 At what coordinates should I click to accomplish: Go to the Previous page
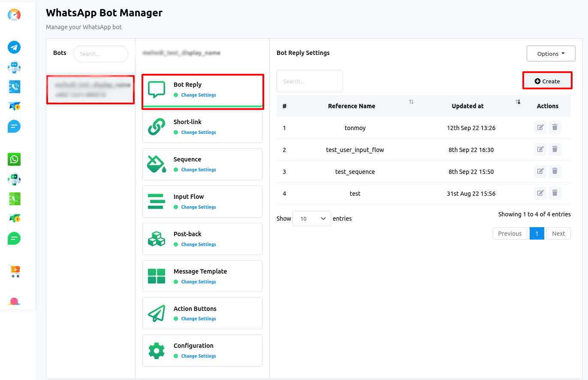(510, 234)
